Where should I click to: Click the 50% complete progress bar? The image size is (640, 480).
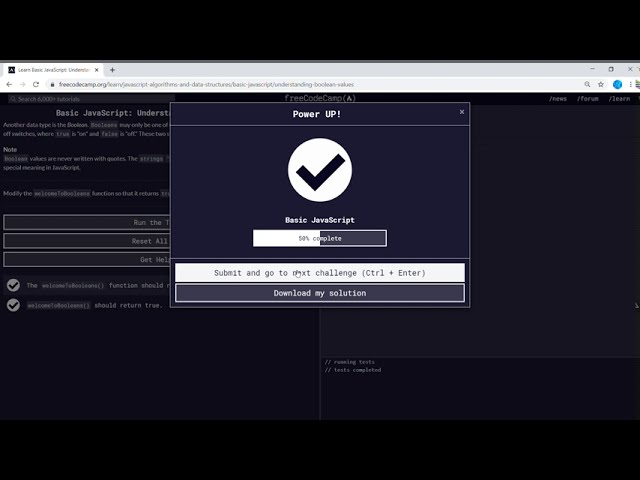(320, 238)
